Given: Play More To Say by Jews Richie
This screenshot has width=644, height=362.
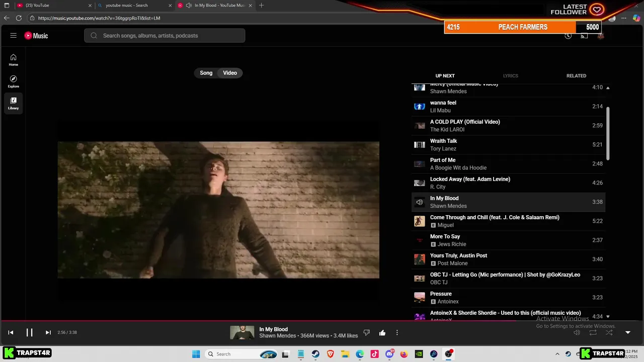Looking at the screenshot, I should [x=508, y=240].
